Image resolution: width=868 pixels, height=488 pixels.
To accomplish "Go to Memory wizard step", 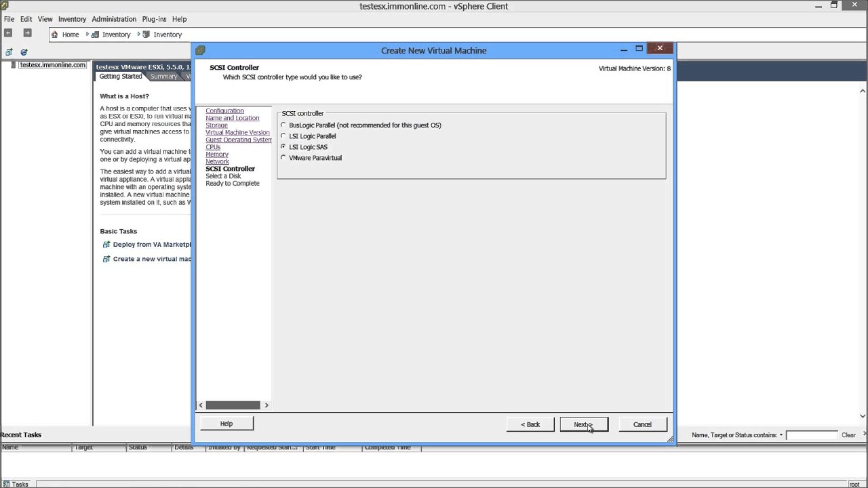I will coord(216,155).
